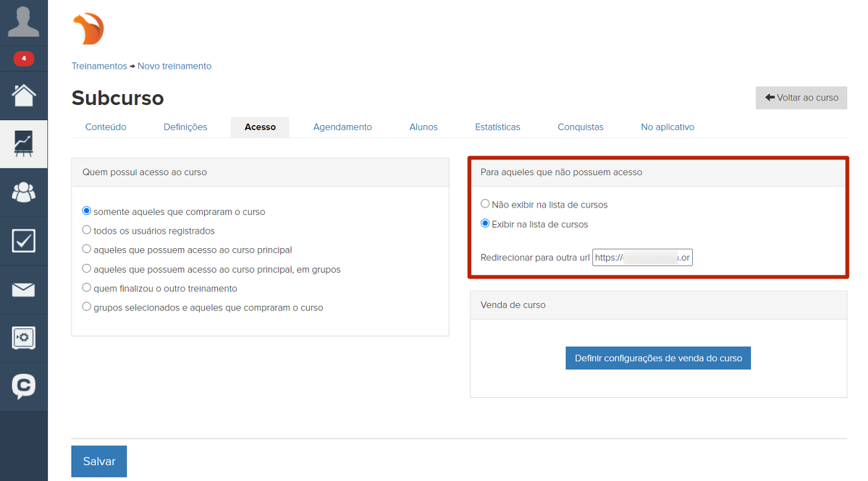Go to the home icon in sidebar
Screen dimensions: 868x481
pos(24,95)
